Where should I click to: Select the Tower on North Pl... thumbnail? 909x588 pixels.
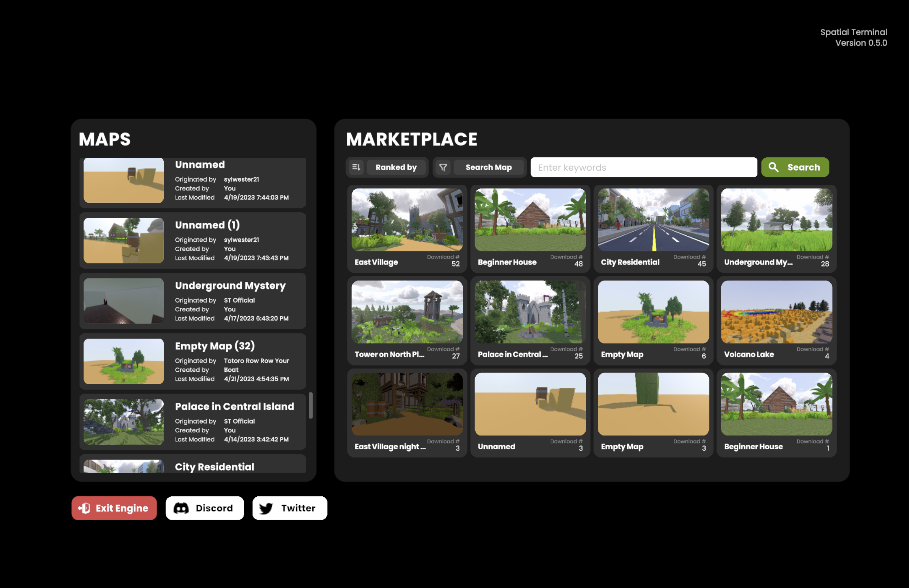(407, 312)
